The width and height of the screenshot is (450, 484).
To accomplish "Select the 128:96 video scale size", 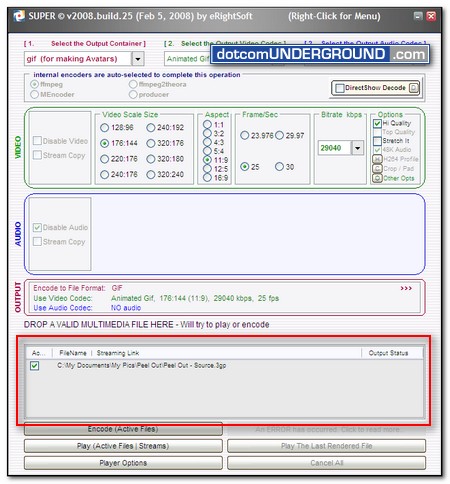I will point(105,128).
